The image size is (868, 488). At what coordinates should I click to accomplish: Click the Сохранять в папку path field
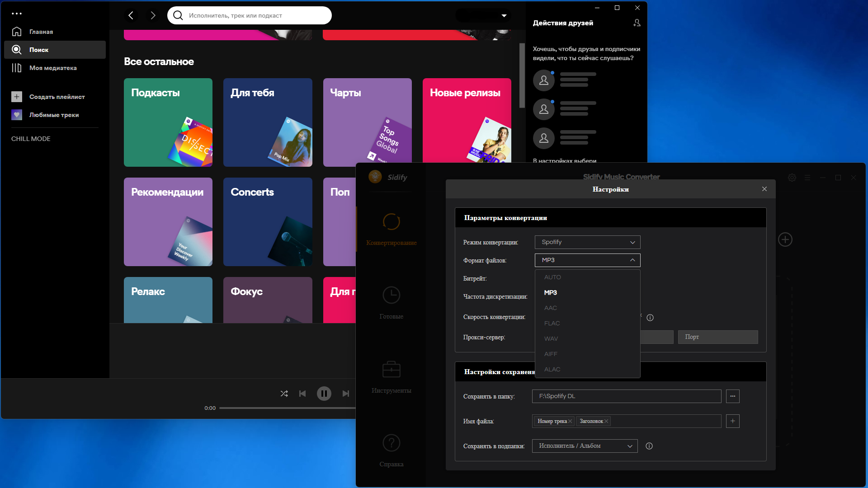(x=627, y=396)
